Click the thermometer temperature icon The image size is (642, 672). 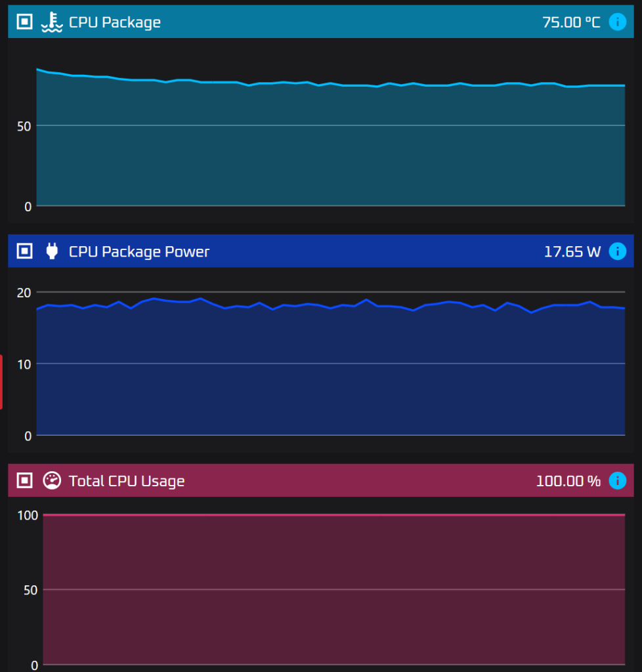click(52, 22)
